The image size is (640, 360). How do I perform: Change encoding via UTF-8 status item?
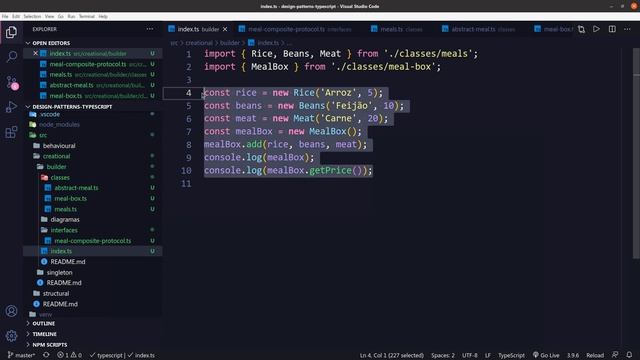(x=469, y=355)
